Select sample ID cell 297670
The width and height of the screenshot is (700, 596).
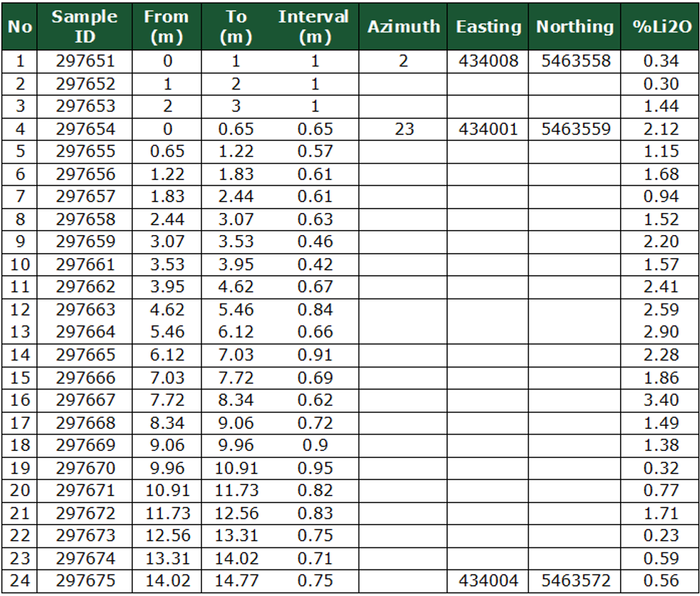click(x=85, y=468)
